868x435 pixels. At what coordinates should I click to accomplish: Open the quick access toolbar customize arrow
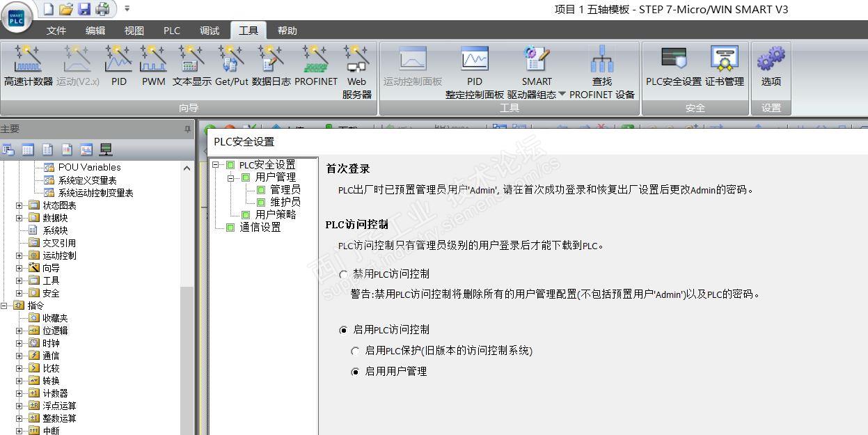(x=127, y=9)
